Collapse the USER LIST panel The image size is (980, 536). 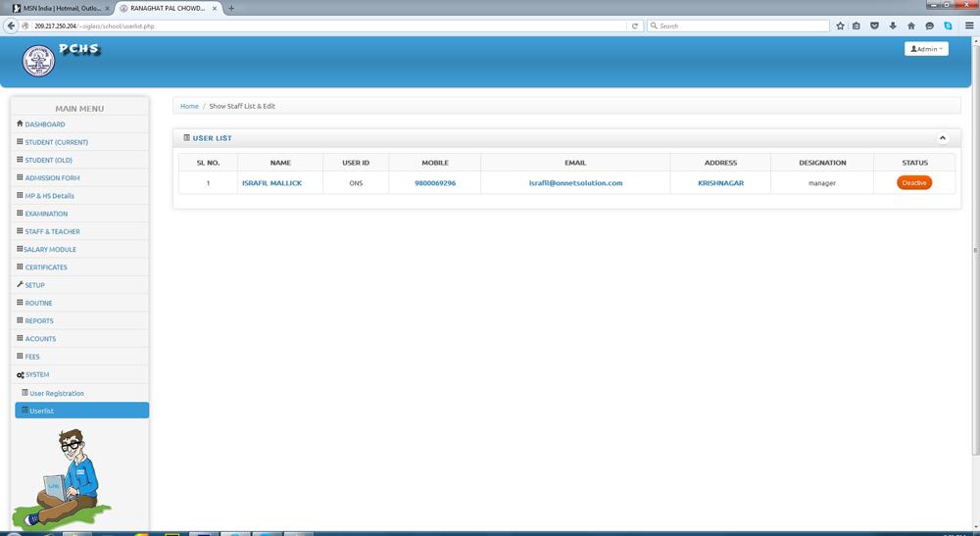943,138
